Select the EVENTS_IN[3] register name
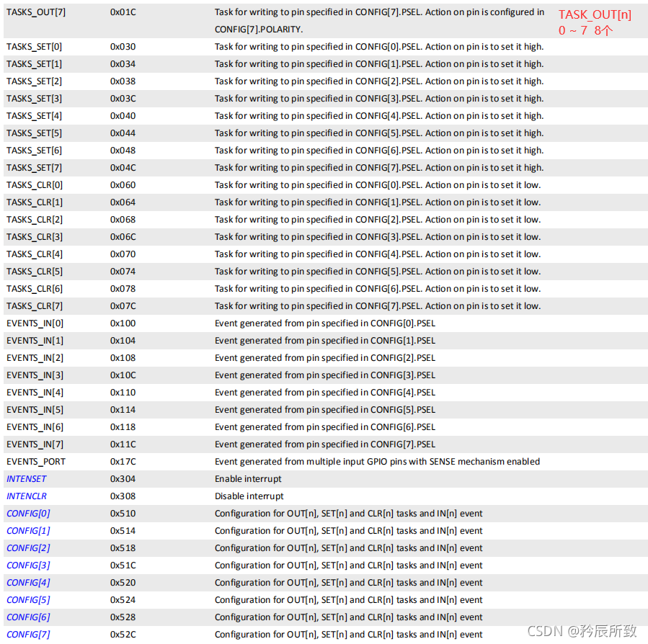 click(x=35, y=375)
